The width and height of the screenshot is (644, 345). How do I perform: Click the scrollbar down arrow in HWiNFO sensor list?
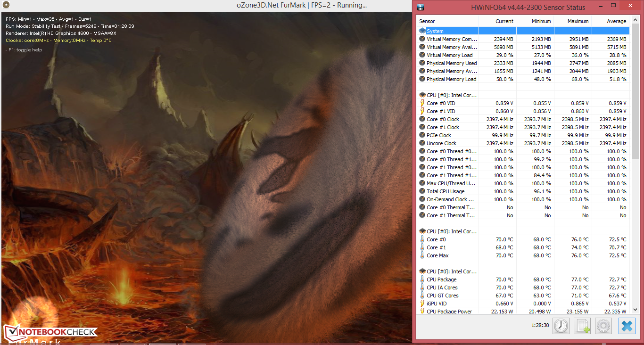(635, 310)
